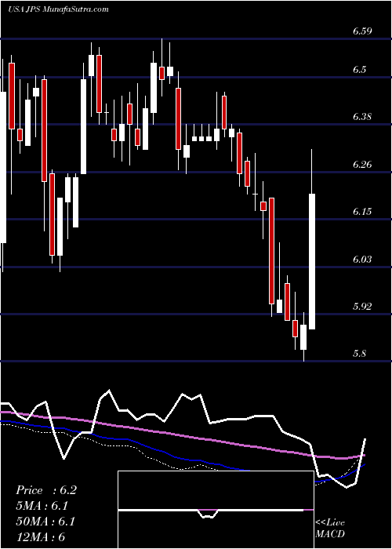The height and width of the screenshot is (549, 392).
Task: Click the 6.15 price axis label
Action: 362,212
